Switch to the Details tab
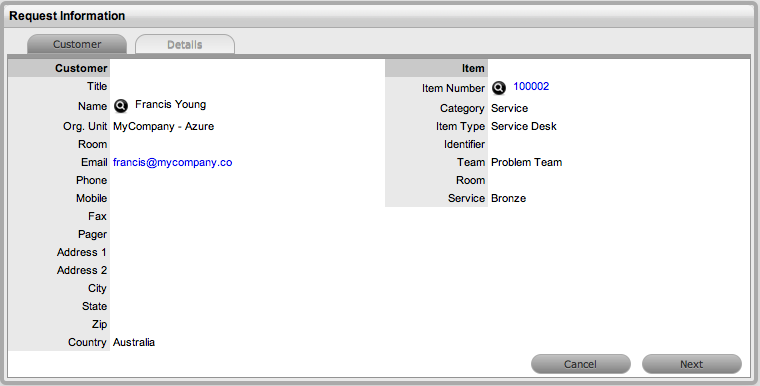This screenshot has width=760, height=386. [x=185, y=45]
